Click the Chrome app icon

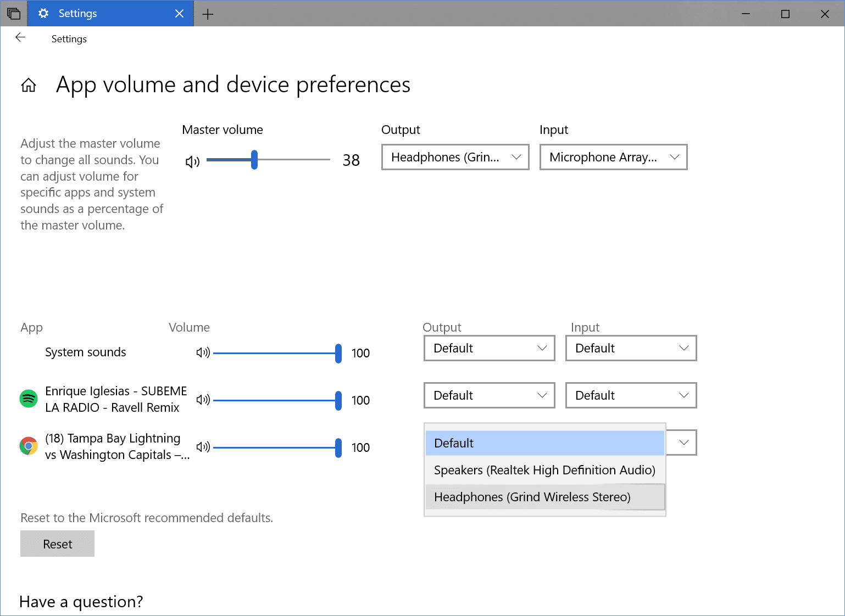pyautogui.click(x=29, y=446)
